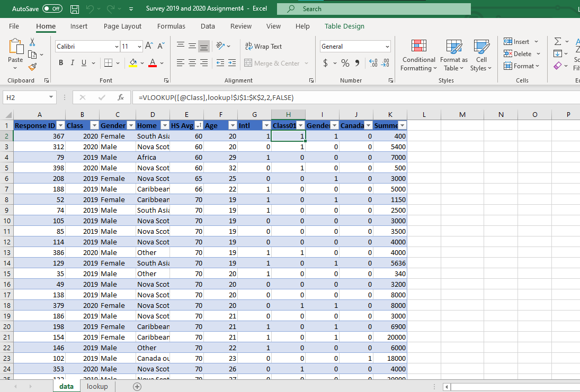Toggle Wrap Text for selection
The width and height of the screenshot is (580, 392).
pos(263,46)
